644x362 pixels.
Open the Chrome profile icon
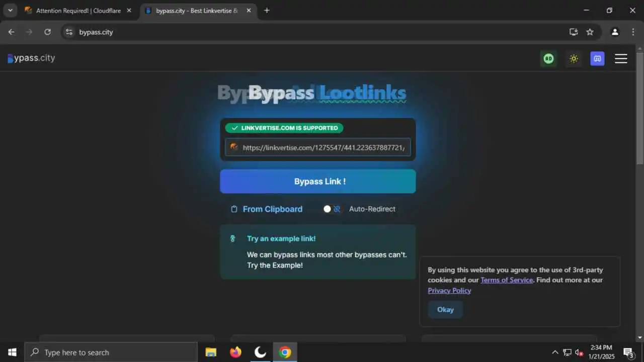pyautogui.click(x=615, y=32)
